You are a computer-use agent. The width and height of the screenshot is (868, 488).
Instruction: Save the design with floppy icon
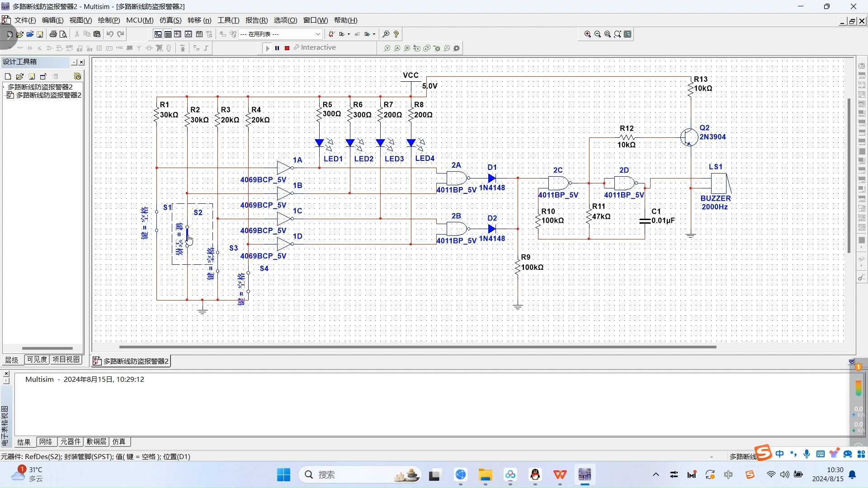click(x=40, y=34)
